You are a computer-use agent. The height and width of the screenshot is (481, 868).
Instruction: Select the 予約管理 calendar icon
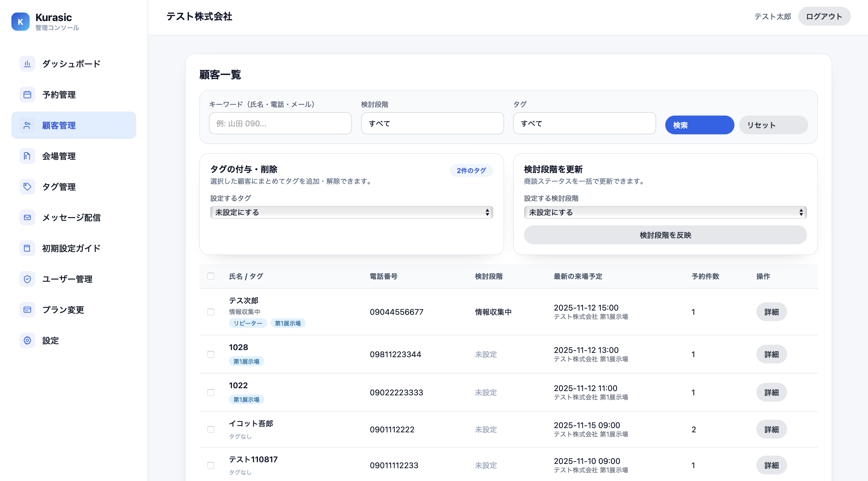[27, 95]
